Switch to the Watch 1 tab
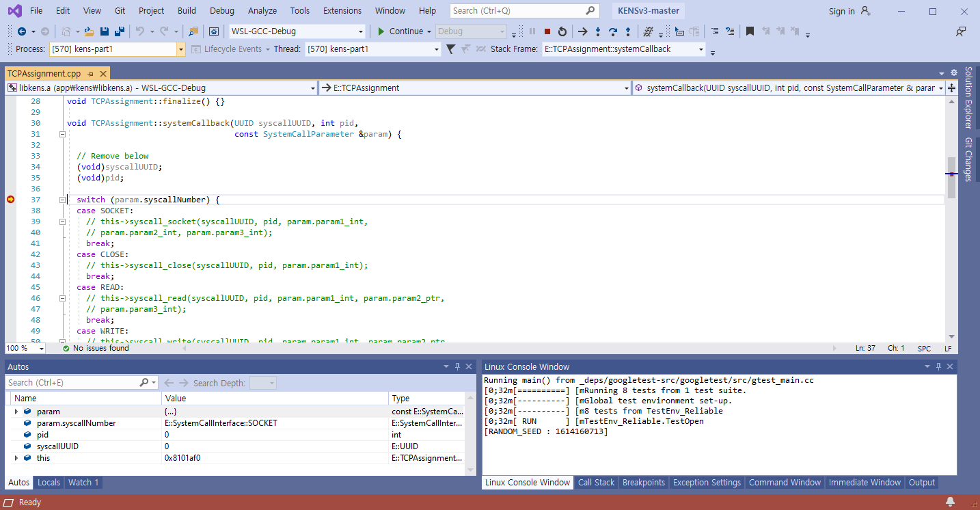Image resolution: width=980 pixels, height=510 pixels. [x=83, y=483]
